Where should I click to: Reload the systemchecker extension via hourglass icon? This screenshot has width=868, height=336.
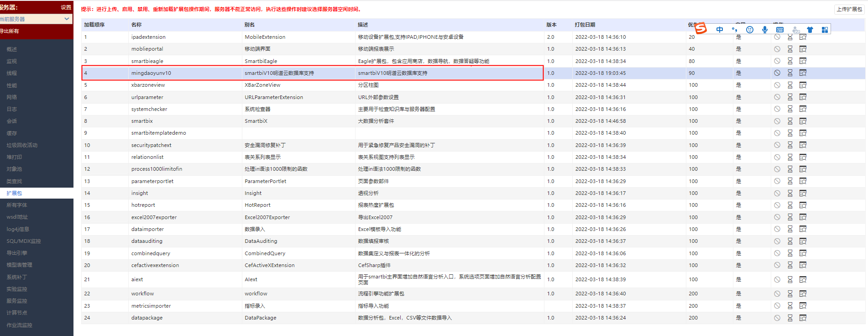(x=790, y=109)
